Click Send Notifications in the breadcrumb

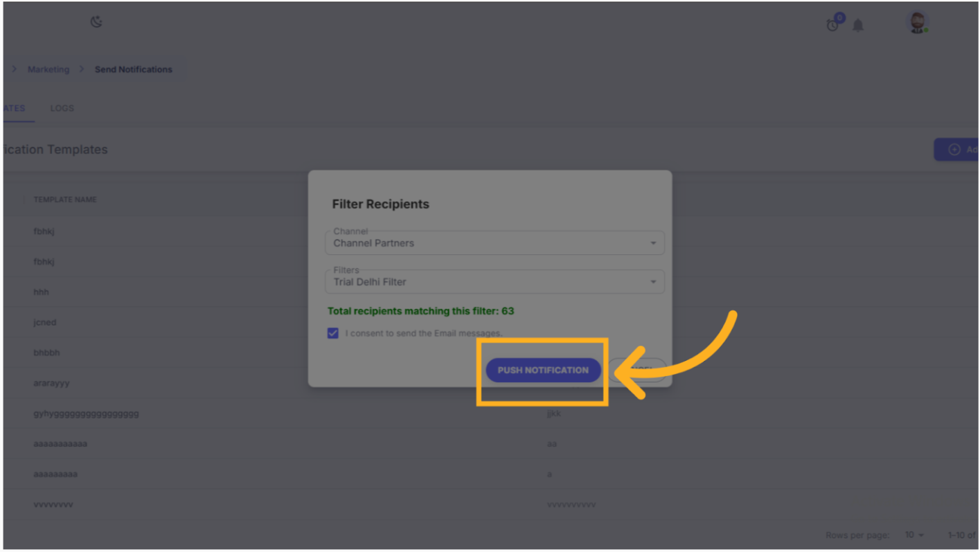tap(134, 69)
